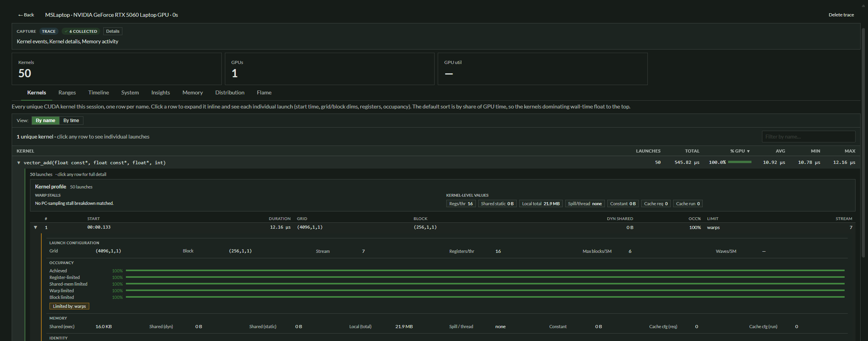Sort by the TOTAL column header
Viewport: 868px width, 341px height.
click(692, 151)
